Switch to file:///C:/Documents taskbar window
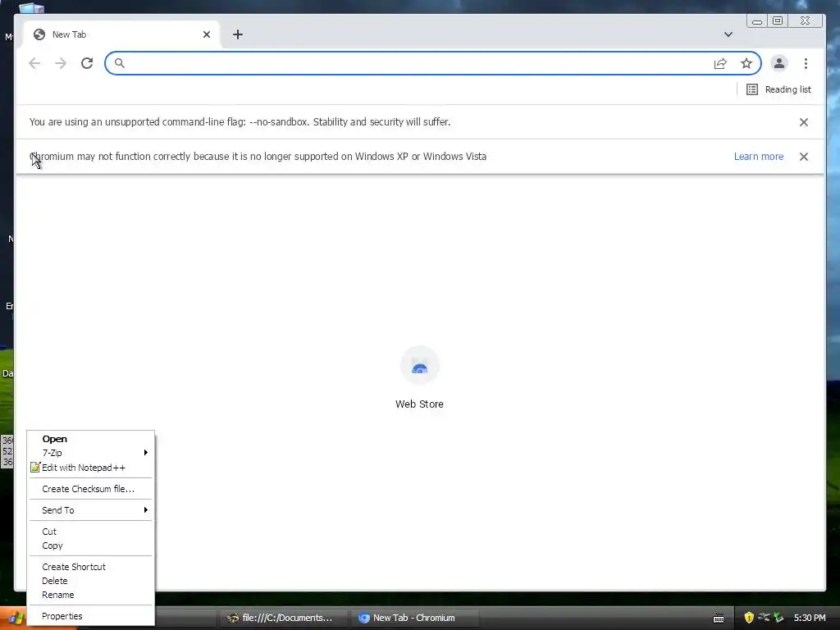The image size is (840, 630). 283,618
